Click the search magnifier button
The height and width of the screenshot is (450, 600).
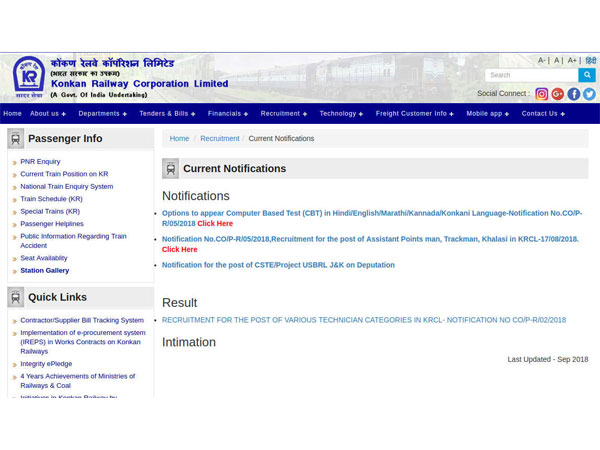(587, 75)
